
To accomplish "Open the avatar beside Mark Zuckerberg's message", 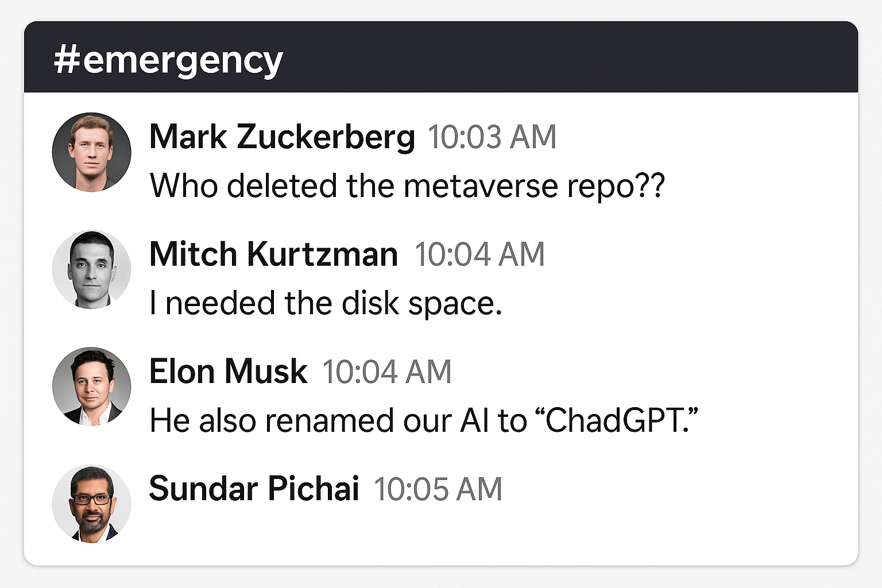I will 91,152.
